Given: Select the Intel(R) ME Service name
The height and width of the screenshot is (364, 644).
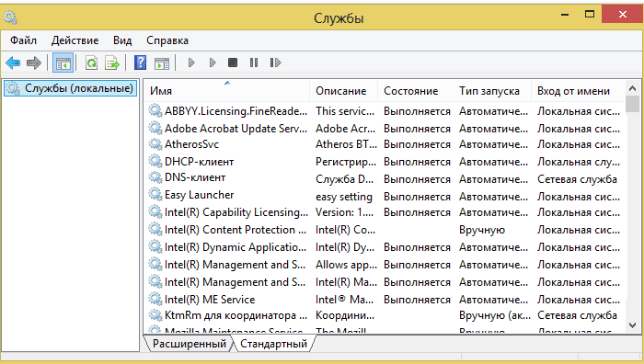Looking at the screenshot, I should 210,300.
